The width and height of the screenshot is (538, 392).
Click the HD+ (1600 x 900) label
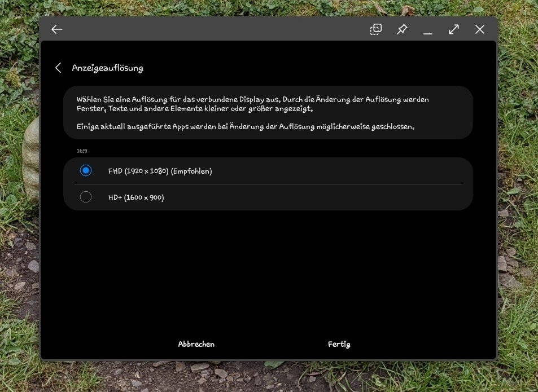coord(136,197)
